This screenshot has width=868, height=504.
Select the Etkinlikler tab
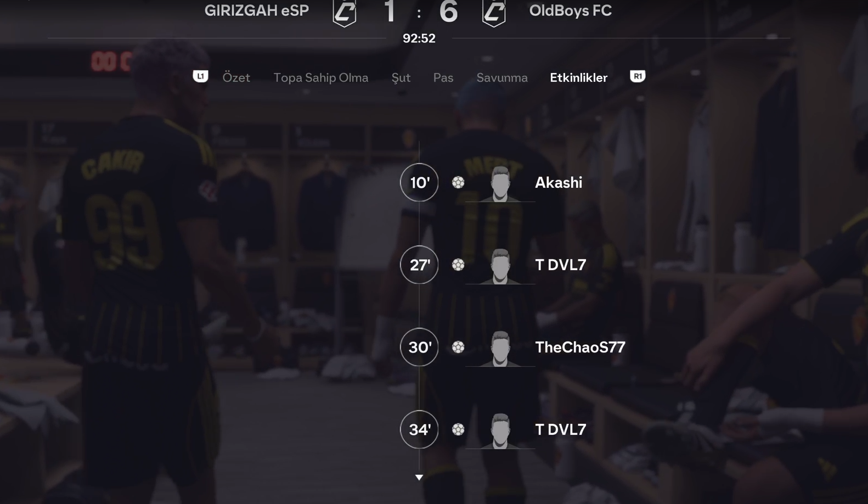579,77
